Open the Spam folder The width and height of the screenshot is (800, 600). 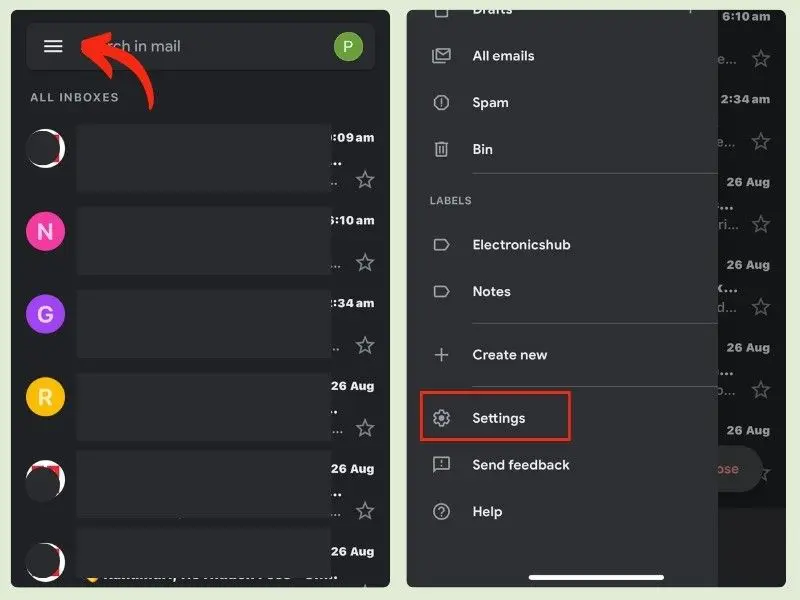click(x=490, y=103)
